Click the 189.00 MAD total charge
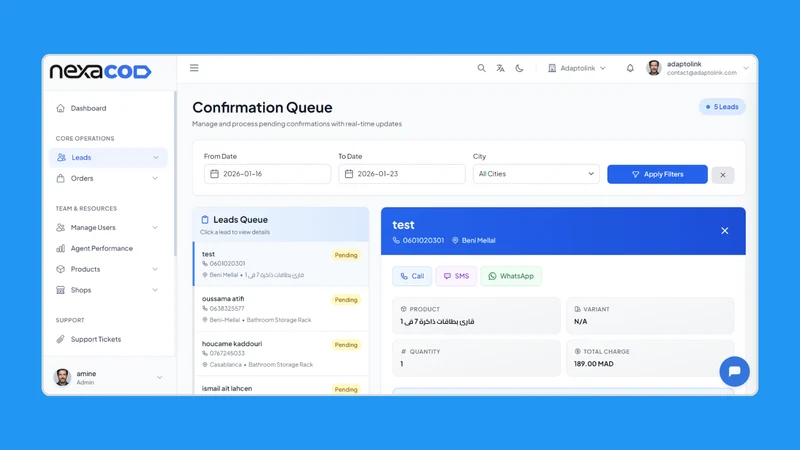This screenshot has height=450, width=800. point(593,364)
